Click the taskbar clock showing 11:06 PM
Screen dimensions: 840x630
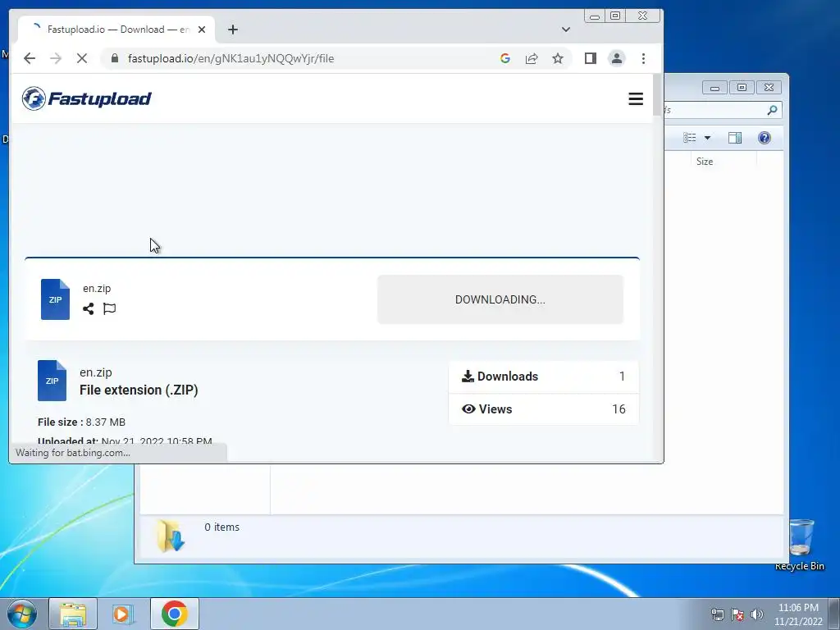pyautogui.click(x=798, y=614)
